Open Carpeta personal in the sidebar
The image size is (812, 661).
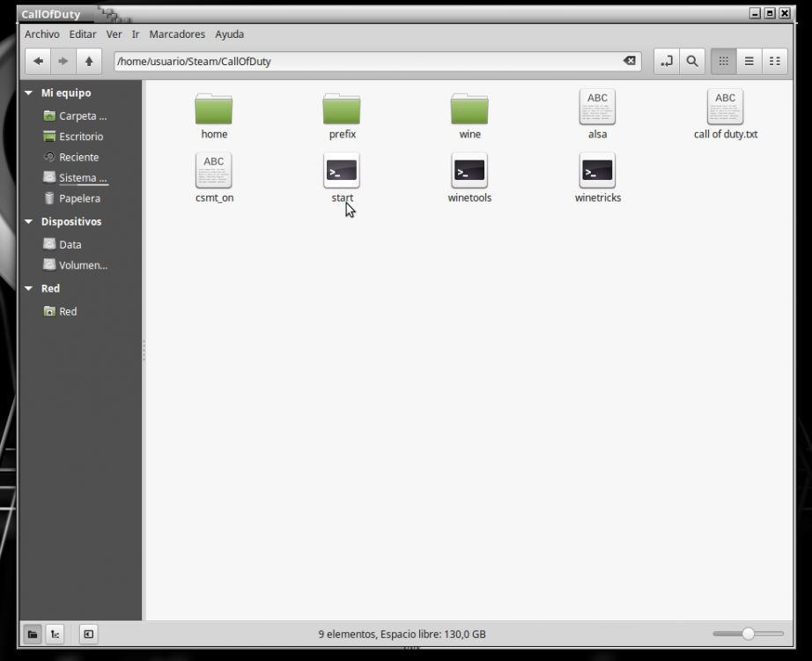(x=75, y=116)
